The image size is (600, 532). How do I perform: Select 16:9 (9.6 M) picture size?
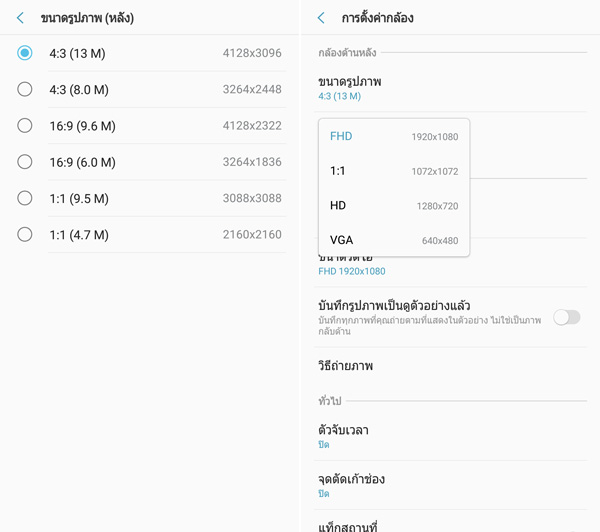click(x=25, y=125)
